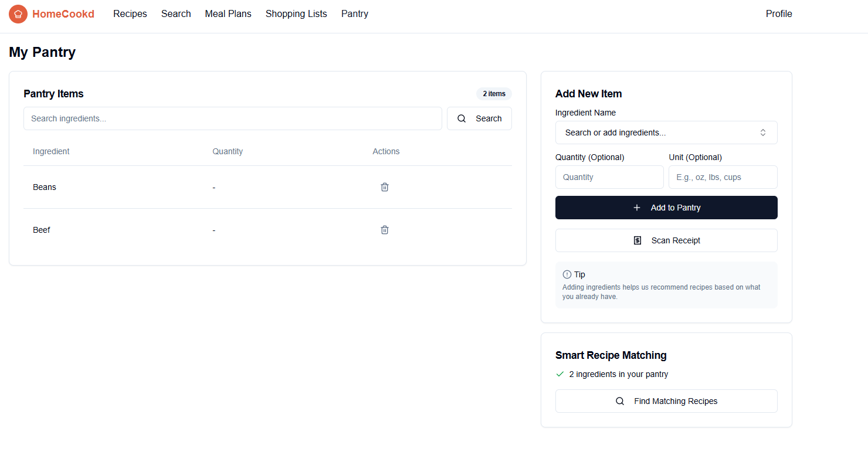Click '2 ingredients in your pantry' text
This screenshot has height=472, width=868.
tap(619, 374)
